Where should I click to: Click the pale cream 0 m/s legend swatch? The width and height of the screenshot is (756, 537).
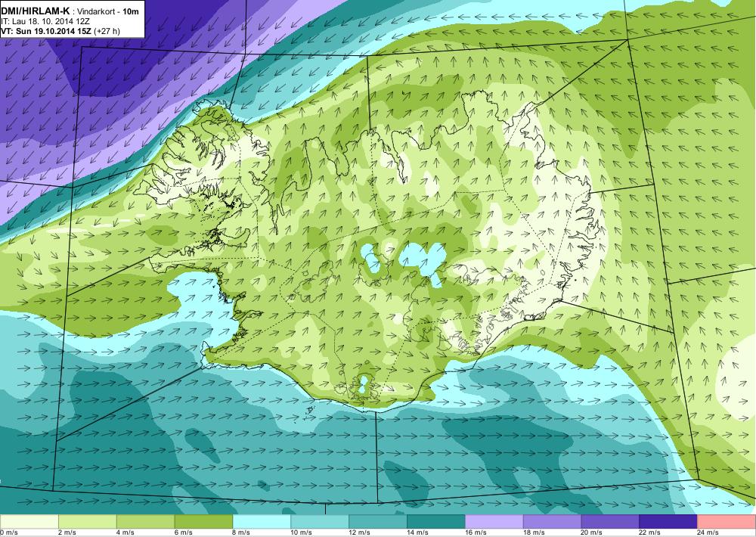click(x=29, y=522)
